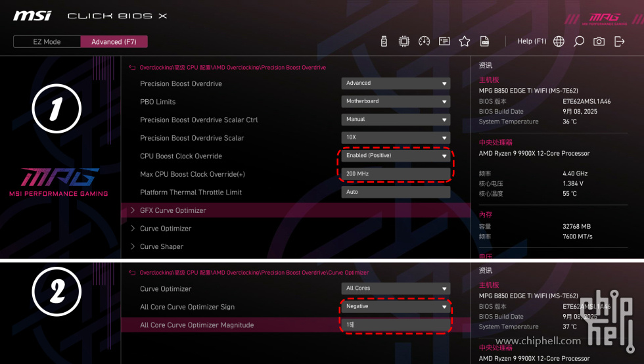Click memory capacity value 32768 MB
Screen dimensions: 644x364
coord(577,227)
